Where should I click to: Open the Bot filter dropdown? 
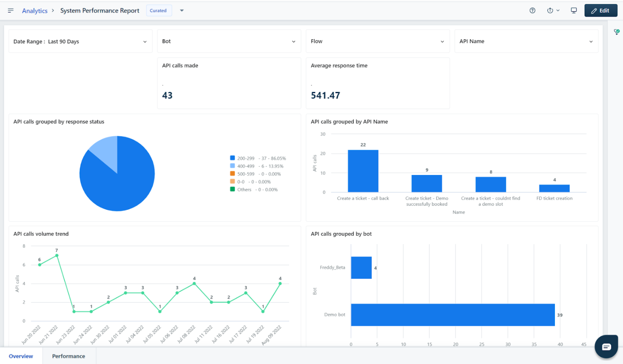pyautogui.click(x=229, y=42)
